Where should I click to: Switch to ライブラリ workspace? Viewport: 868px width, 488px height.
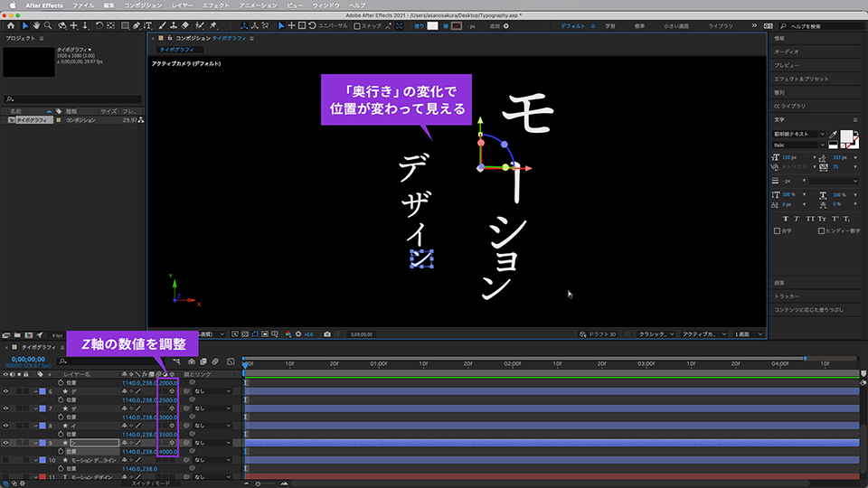pyautogui.click(x=721, y=26)
